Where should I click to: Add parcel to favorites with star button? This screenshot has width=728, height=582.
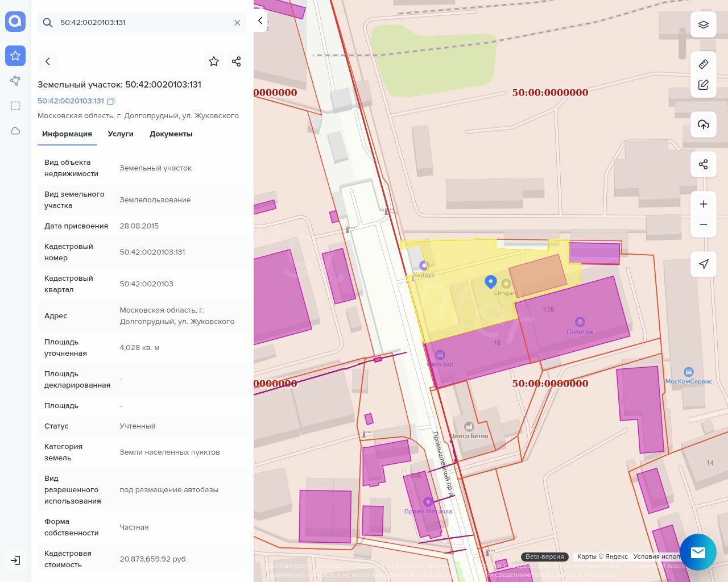[214, 61]
